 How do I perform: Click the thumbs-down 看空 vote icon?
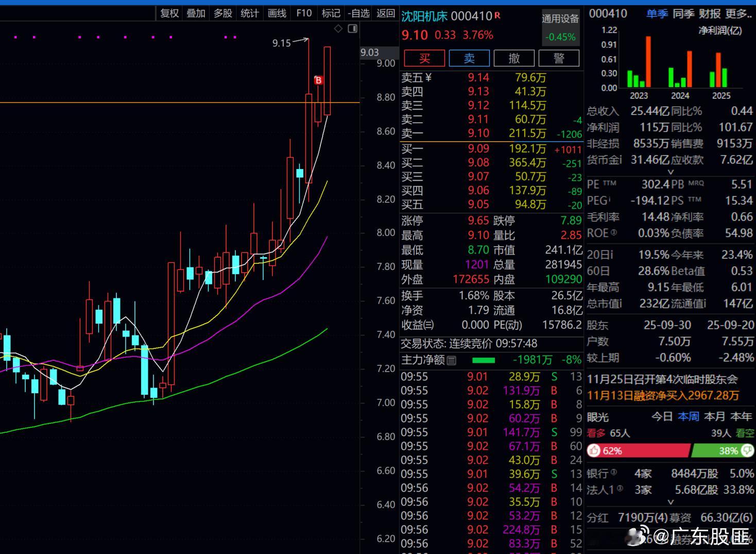click(747, 451)
